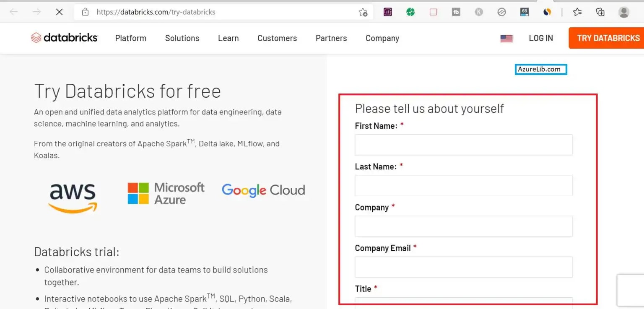Focus the Company Email input field
Image resolution: width=644 pixels, height=309 pixels.
463,267
